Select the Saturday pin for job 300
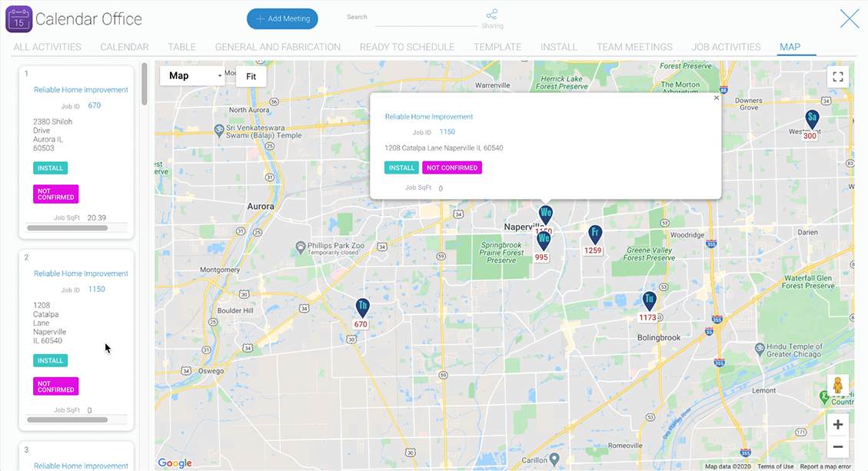The height and width of the screenshot is (471, 868). pyautogui.click(x=812, y=119)
